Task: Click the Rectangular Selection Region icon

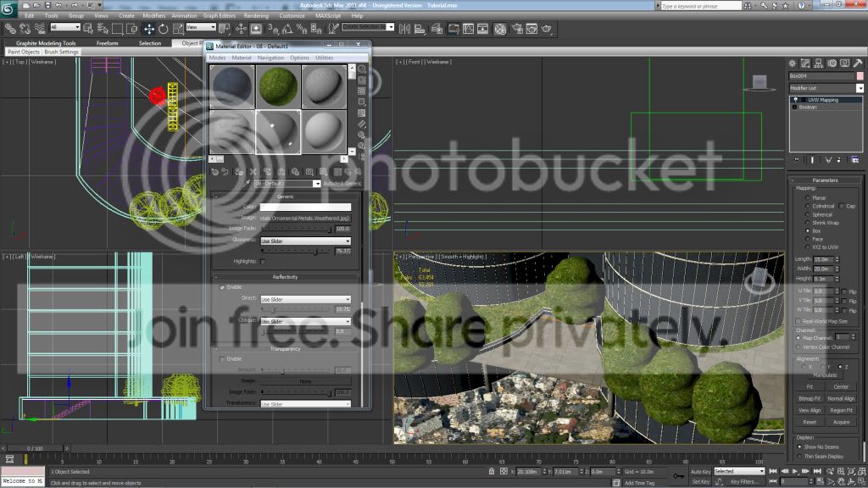Action: point(117,28)
